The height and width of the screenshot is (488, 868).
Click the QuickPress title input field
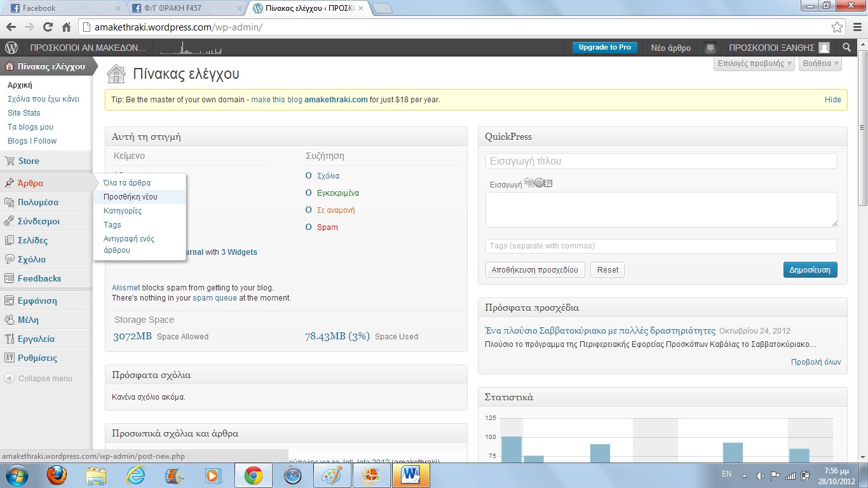pyautogui.click(x=661, y=161)
